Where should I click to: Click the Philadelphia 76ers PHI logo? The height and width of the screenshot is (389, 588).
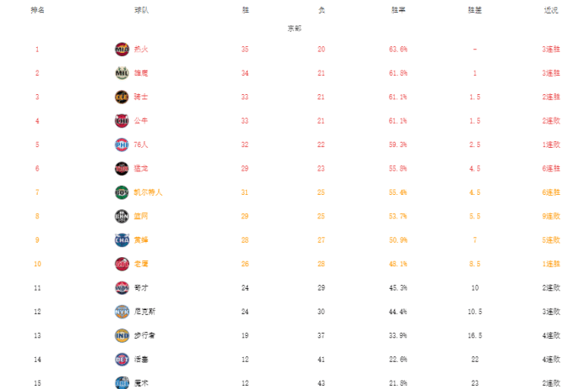click(122, 145)
